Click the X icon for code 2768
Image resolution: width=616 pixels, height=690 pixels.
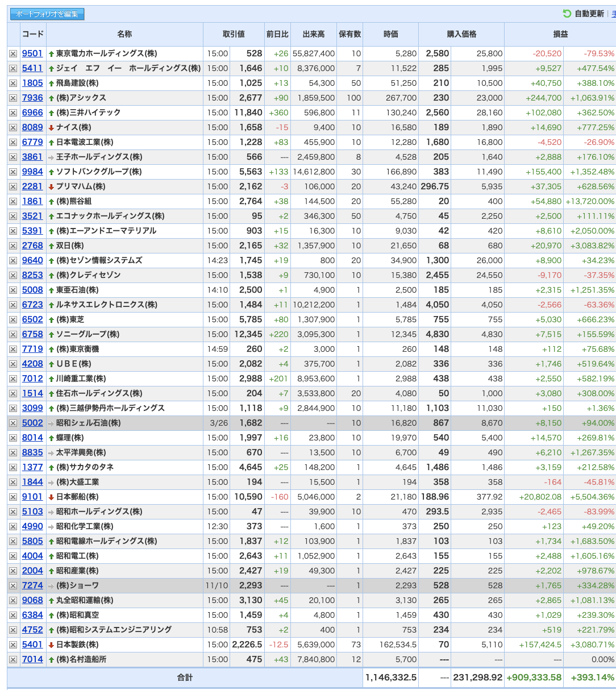tap(13, 246)
